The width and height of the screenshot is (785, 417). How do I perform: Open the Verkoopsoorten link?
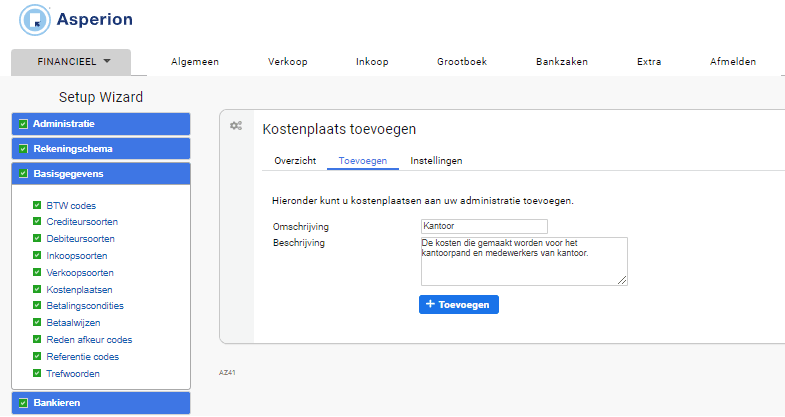pyautogui.click(x=80, y=273)
